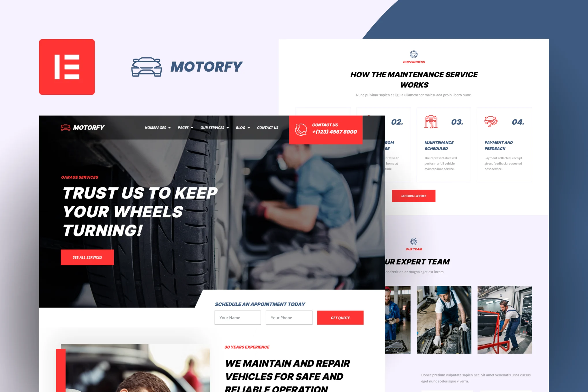Screen dimensions: 588x392
Task: Open the Blog navigation menu
Action: [242, 127]
